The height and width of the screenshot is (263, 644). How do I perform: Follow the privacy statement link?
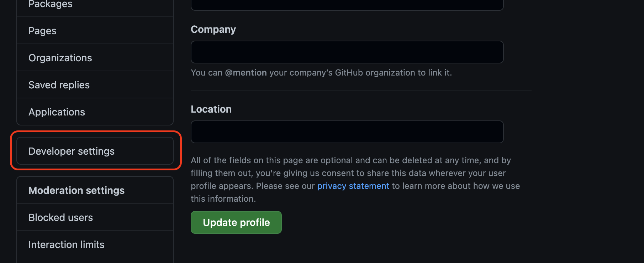[x=353, y=186]
